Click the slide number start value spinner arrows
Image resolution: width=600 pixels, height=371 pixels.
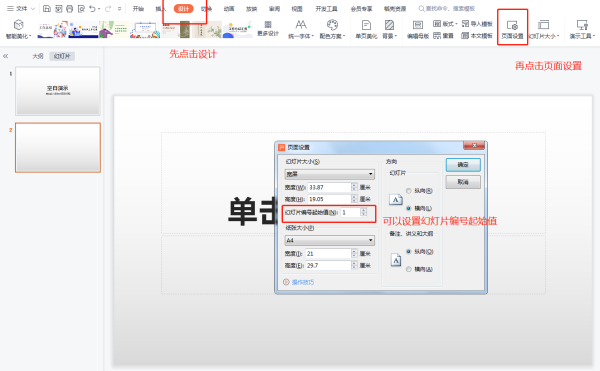[x=363, y=212]
